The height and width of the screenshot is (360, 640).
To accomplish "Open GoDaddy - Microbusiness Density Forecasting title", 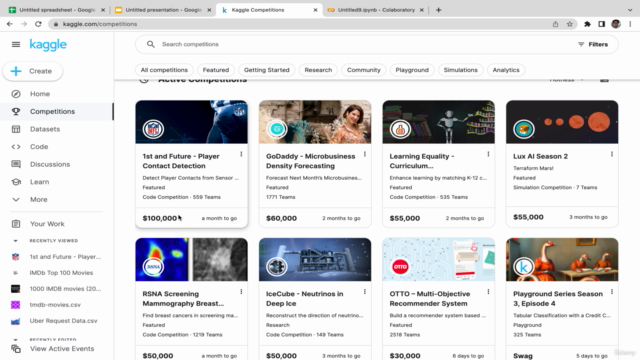I will click(x=311, y=161).
